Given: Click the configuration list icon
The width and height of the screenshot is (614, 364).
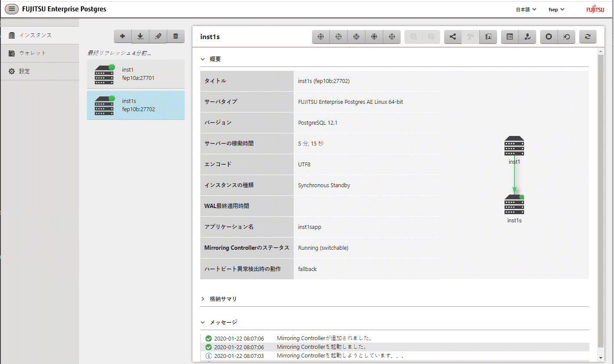Looking at the screenshot, I should tap(510, 37).
